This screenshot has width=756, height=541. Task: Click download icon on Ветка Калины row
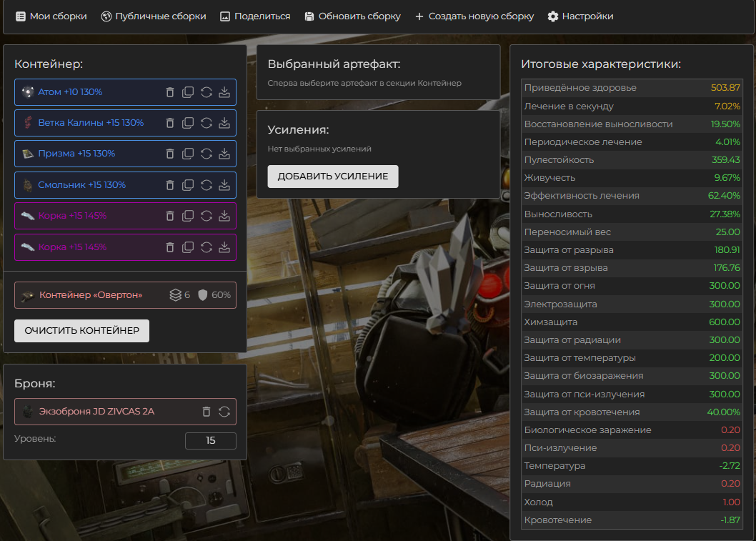coord(224,123)
